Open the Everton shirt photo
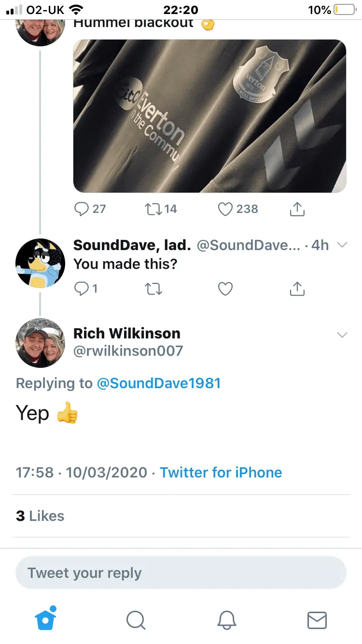The width and height of the screenshot is (362, 644). 209,116
